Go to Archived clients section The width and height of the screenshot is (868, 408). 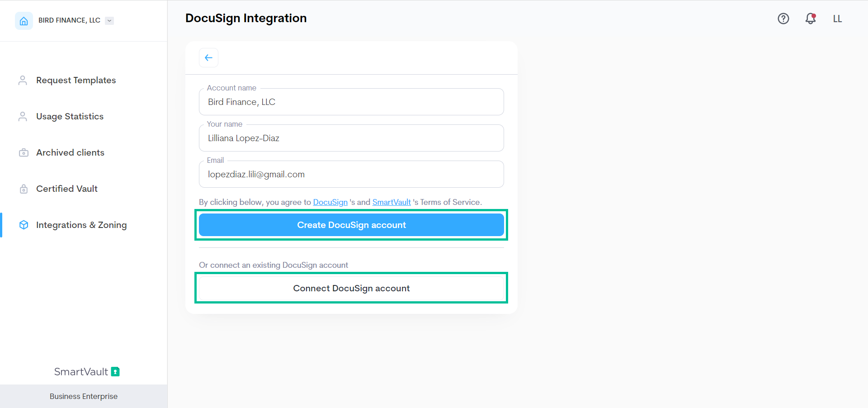click(70, 152)
